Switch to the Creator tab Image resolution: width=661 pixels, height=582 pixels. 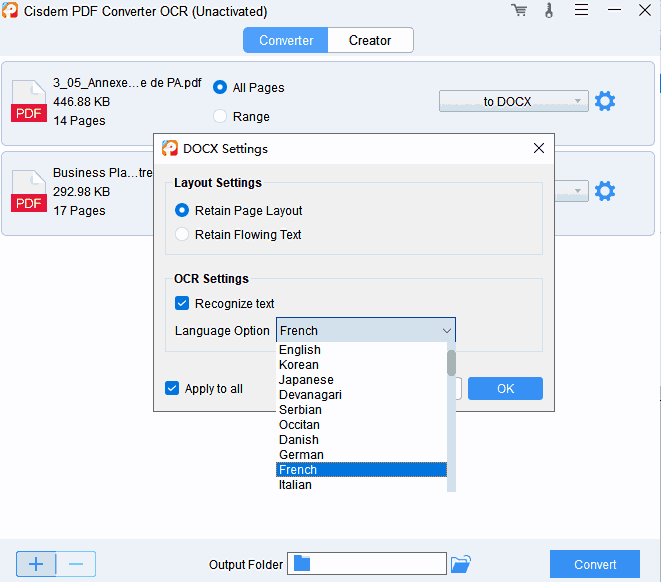point(370,40)
